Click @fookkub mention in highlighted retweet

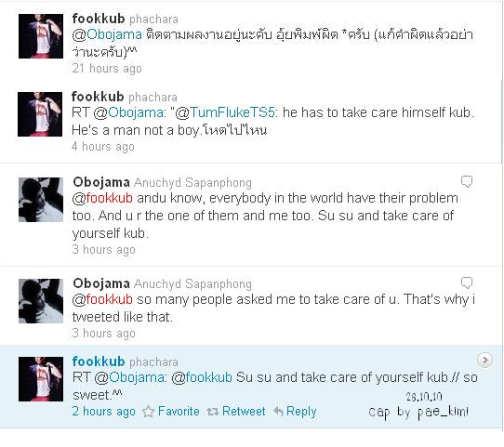pyautogui.click(x=202, y=377)
